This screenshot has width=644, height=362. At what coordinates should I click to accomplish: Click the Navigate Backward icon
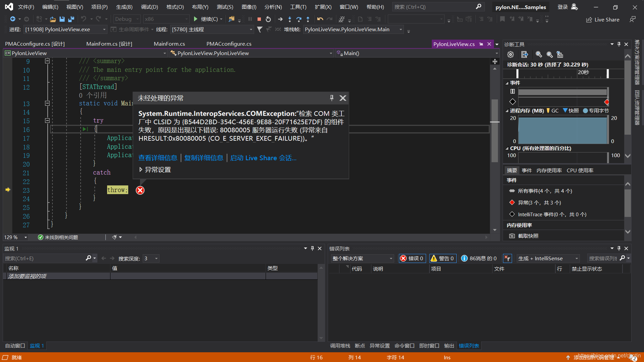point(13,19)
